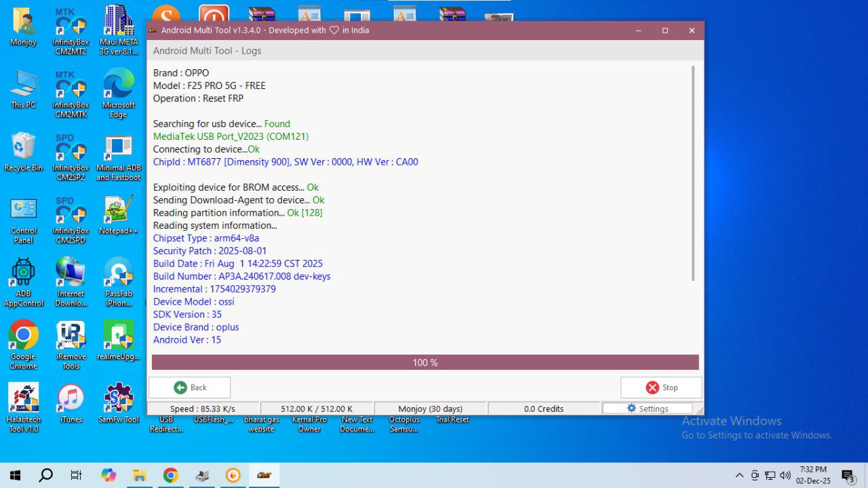This screenshot has height=488, width=868.
Task: Launch iTunes from desktop
Action: tap(71, 404)
